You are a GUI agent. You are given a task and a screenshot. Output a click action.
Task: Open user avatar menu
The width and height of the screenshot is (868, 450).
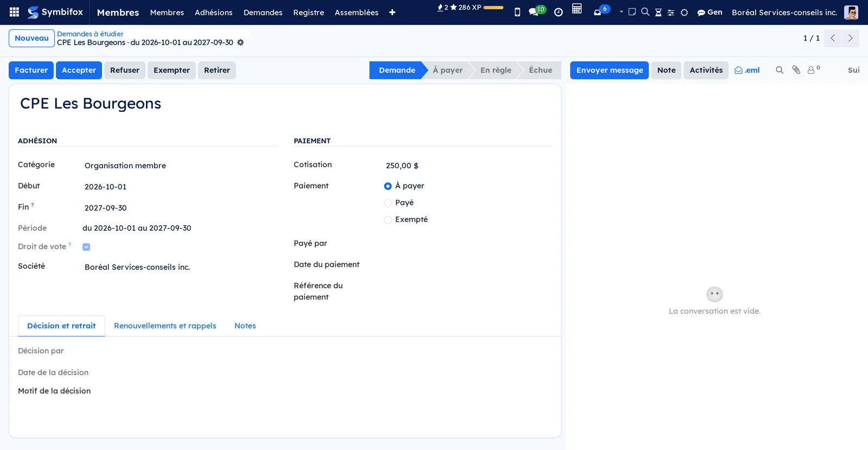(x=851, y=12)
